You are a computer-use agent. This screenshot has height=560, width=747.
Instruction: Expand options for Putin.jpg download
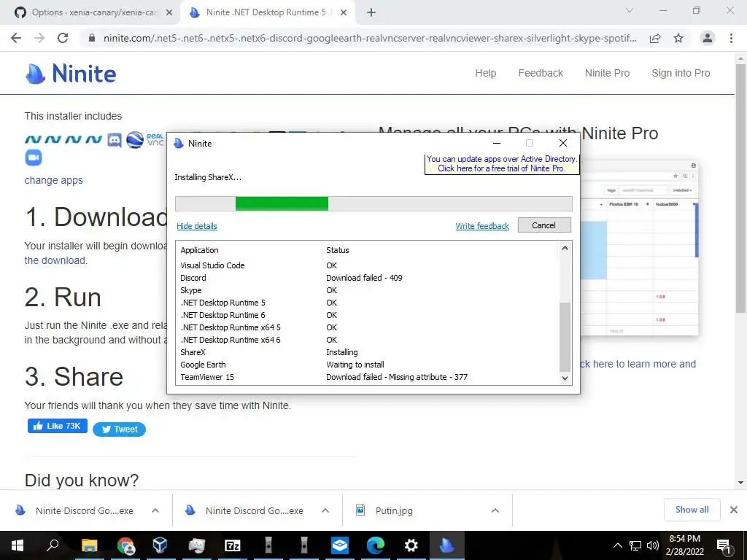click(495, 510)
